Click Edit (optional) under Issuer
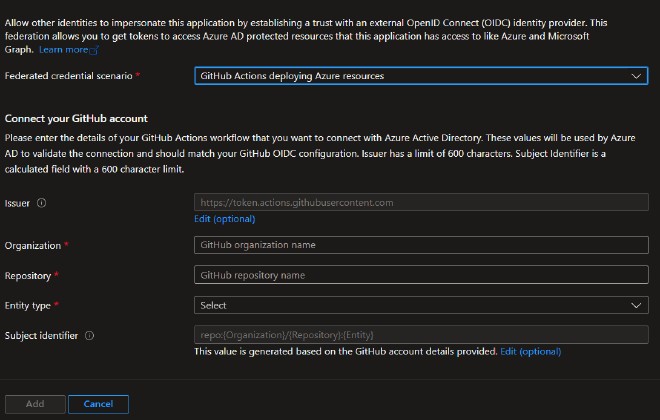Screen dimensions: 660x420 point(224,219)
